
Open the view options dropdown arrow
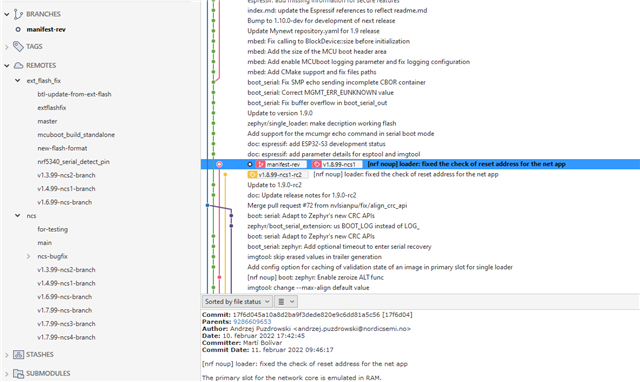pyautogui.click(x=292, y=302)
